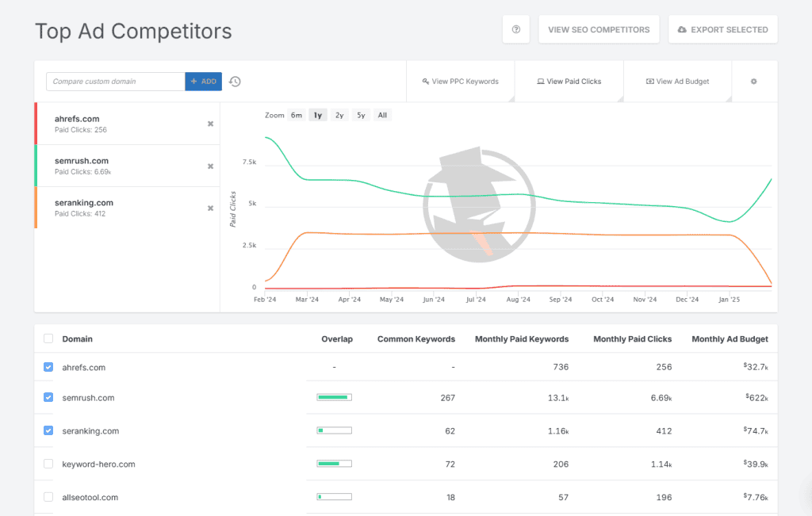Screen dimensions: 812x516
Task: Focus the Compare custom domain field
Action: (116, 82)
